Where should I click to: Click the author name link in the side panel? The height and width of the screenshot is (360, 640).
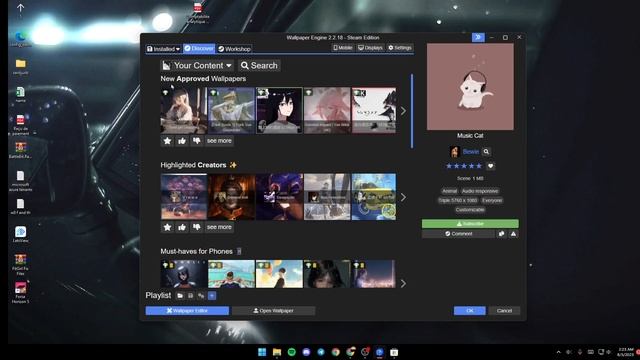[471, 151]
